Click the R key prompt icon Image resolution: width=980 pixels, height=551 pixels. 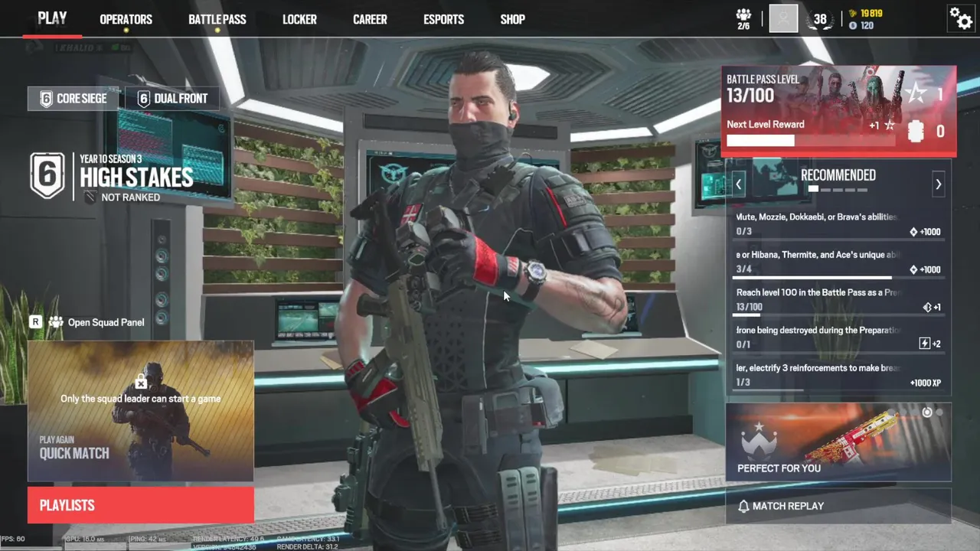point(35,322)
